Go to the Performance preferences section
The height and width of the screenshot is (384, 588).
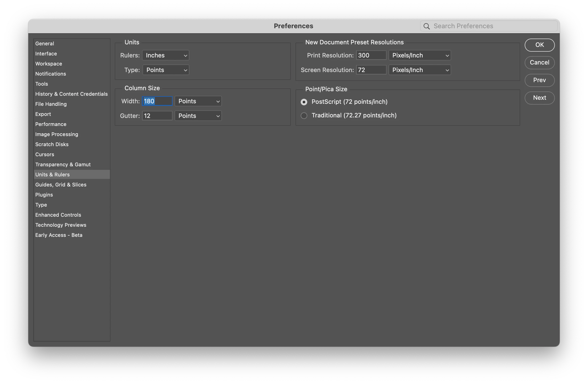pos(51,124)
